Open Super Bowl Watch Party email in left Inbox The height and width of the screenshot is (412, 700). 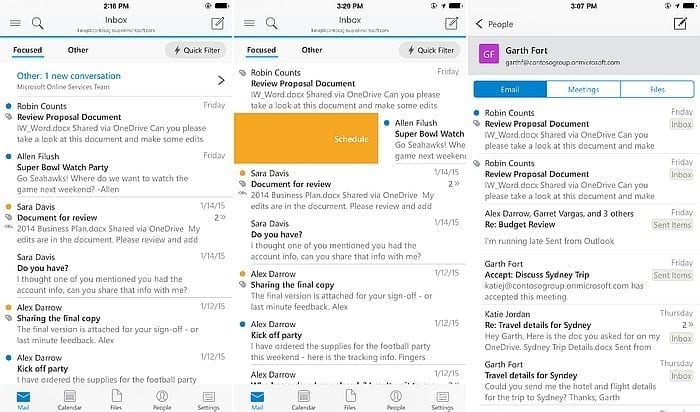(x=116, y=172)
